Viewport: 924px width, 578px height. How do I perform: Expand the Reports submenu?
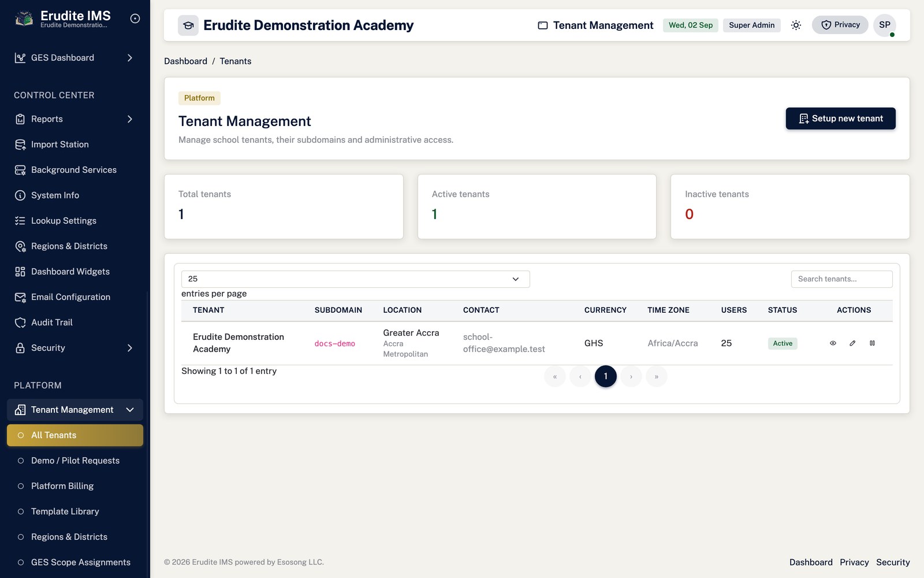point(75,119)
